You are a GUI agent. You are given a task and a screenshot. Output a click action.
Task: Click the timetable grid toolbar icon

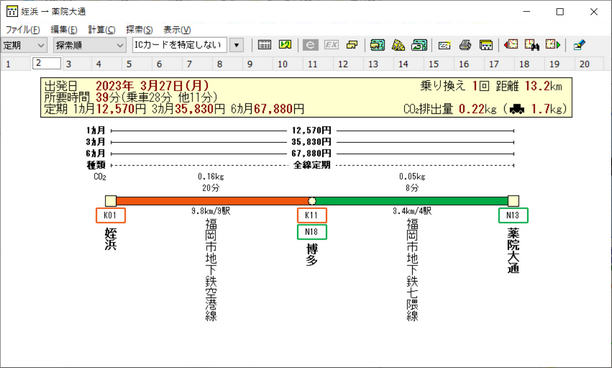coord(264,45)
